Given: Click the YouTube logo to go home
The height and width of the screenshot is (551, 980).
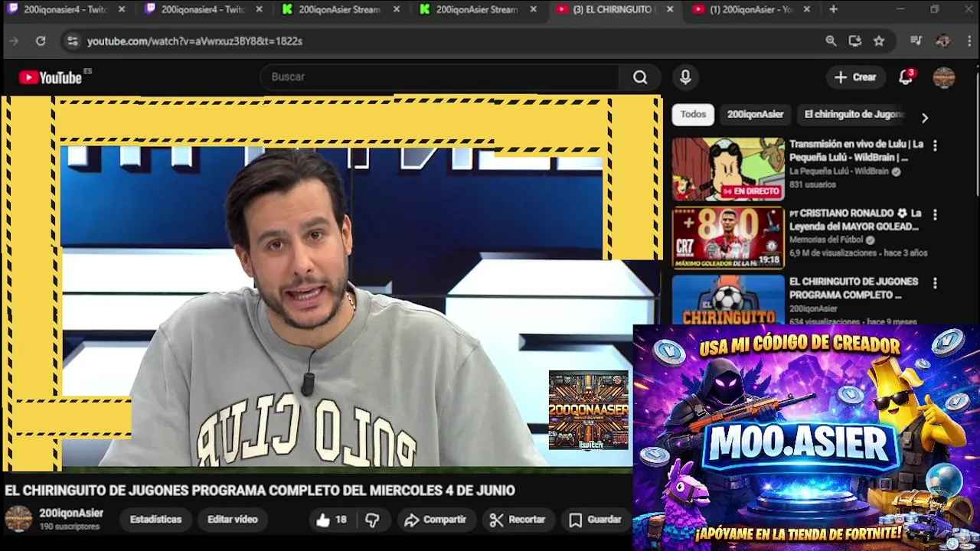Looking at the screenshot, I should [x=51, y=77].
